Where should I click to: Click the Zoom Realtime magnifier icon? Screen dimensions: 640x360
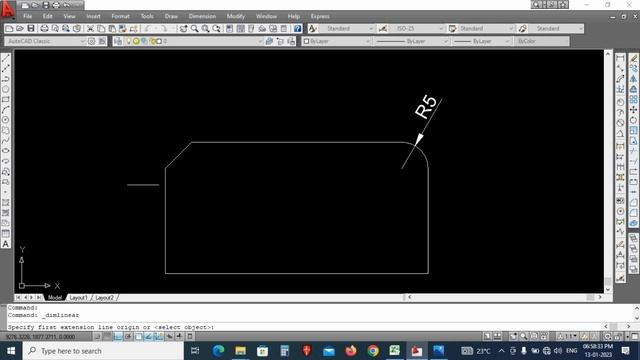pyautogui.click(x=195, y=29)
